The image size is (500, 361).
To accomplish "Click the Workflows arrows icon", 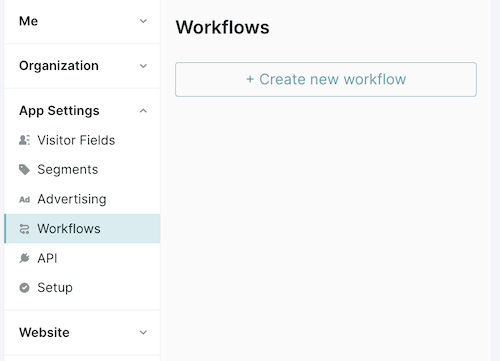I will 24,229.
